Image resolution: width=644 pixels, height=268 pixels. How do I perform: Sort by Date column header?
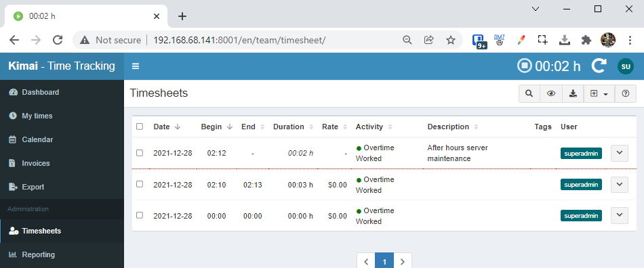167,127
